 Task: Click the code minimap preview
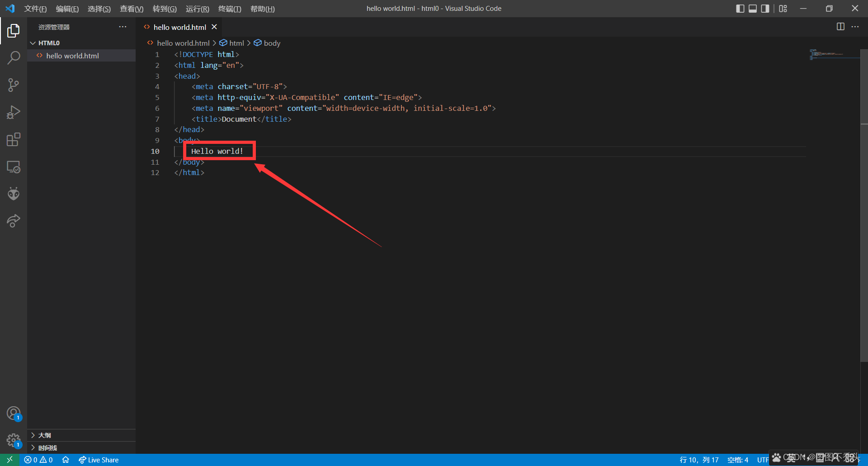pos(834,55)
